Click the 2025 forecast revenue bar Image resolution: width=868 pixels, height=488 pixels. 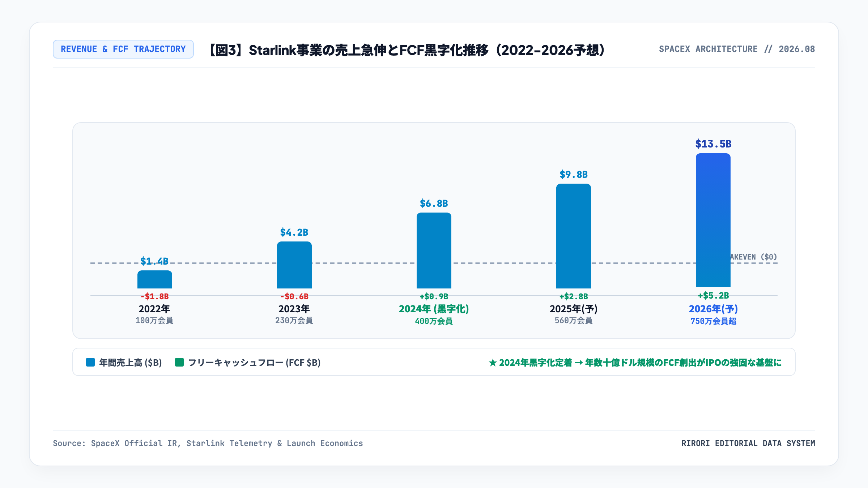pos(574,236)
